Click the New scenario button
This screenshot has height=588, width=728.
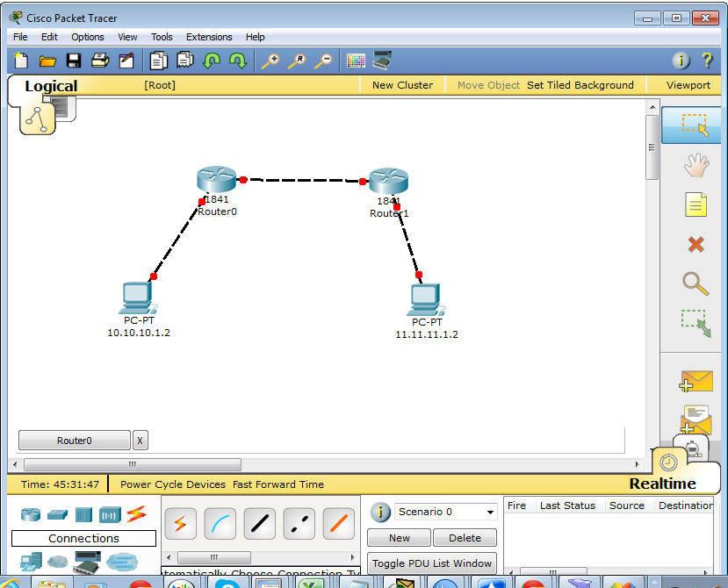400,537
